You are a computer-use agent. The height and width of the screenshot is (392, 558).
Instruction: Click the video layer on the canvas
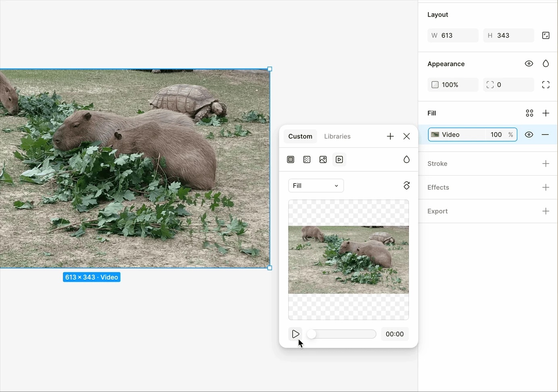(135, 168)
